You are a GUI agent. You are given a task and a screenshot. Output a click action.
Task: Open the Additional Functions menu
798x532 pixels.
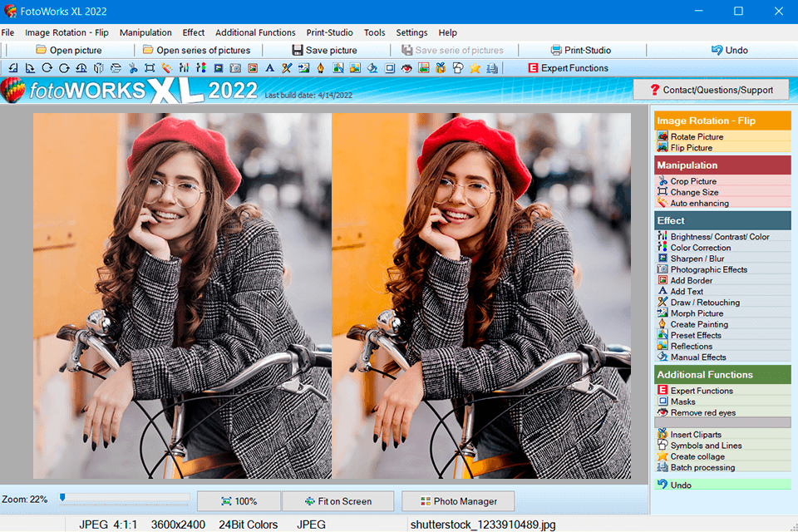point(255,32)
